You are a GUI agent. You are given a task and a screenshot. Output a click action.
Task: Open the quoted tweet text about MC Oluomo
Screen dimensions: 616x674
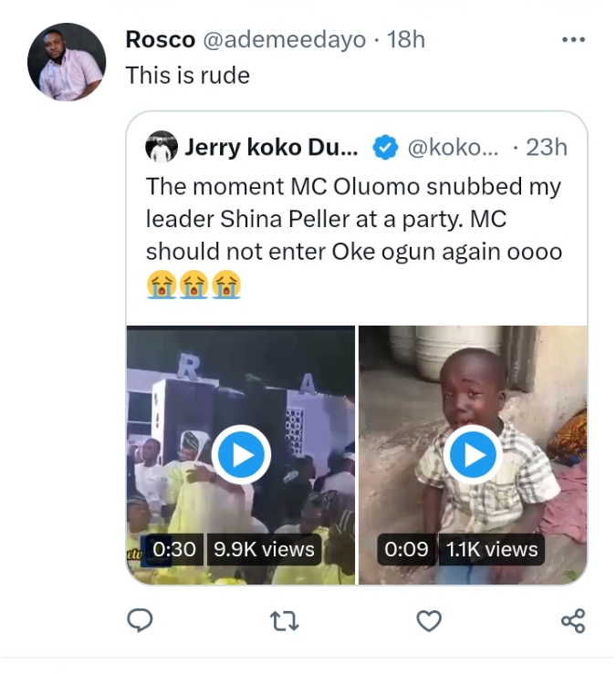354,219
